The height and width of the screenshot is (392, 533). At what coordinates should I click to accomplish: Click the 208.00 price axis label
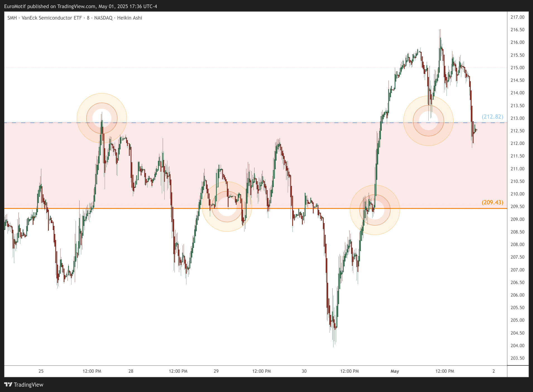[x=517, y=244]
